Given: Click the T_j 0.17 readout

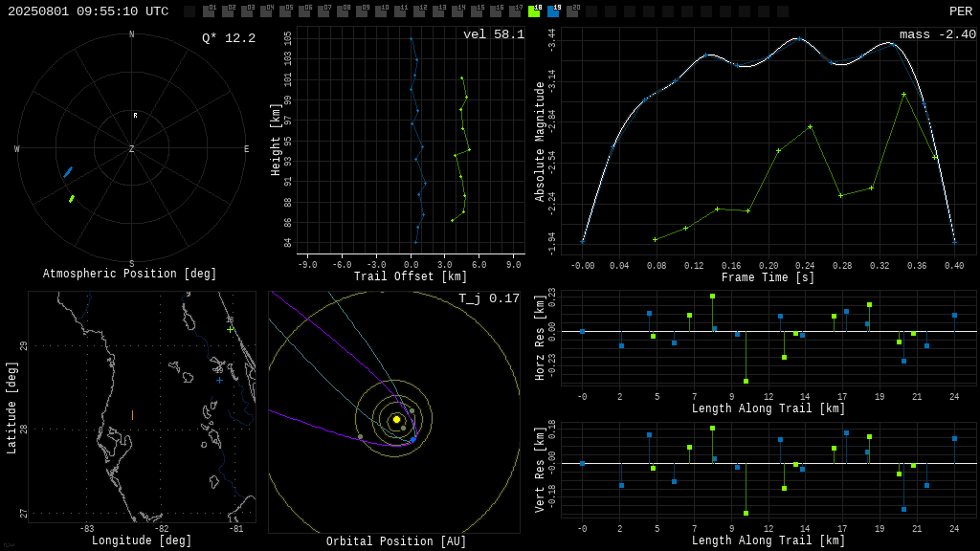Looking at the screenshot, I should [x=489, y=298].
